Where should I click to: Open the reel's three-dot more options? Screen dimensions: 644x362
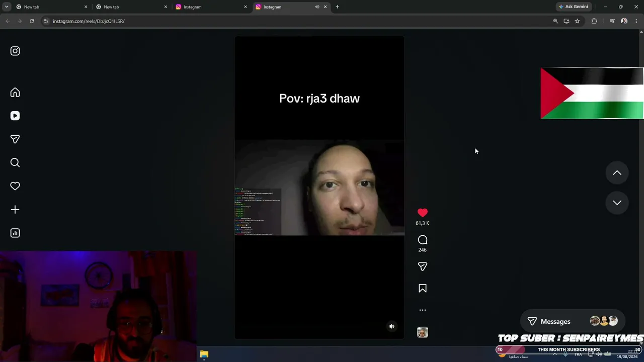423,310
